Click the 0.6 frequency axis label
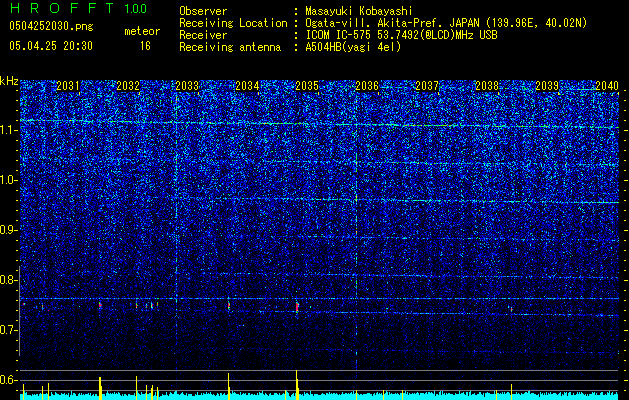The image size is (629, 400). pyautogui.click(x=8, y=380)
